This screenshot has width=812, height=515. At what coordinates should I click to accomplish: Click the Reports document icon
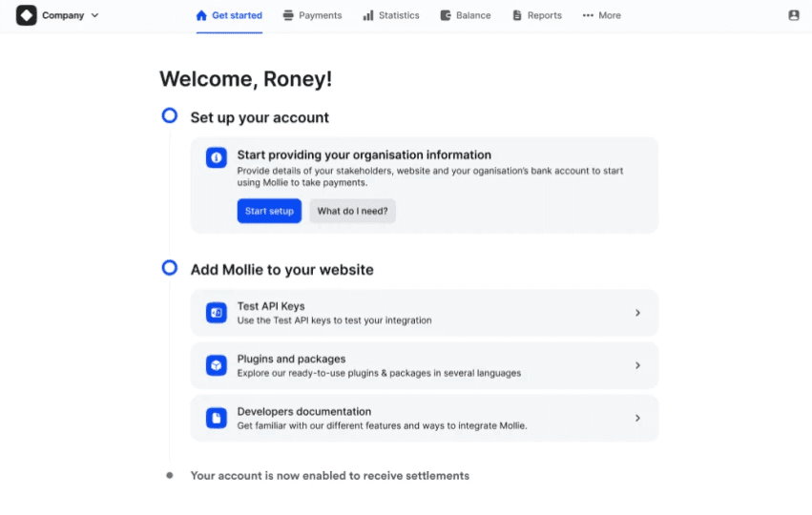[517, 15]
